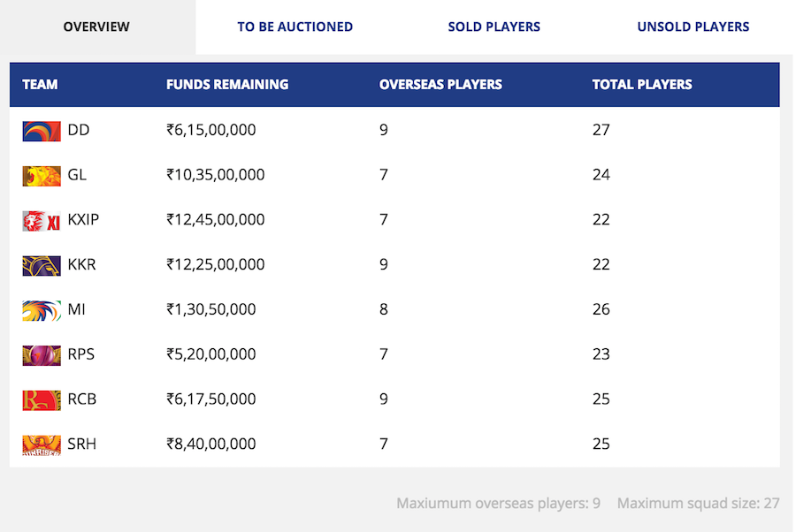
Task: Select the KXIP team name text
Action: [83, 220]
